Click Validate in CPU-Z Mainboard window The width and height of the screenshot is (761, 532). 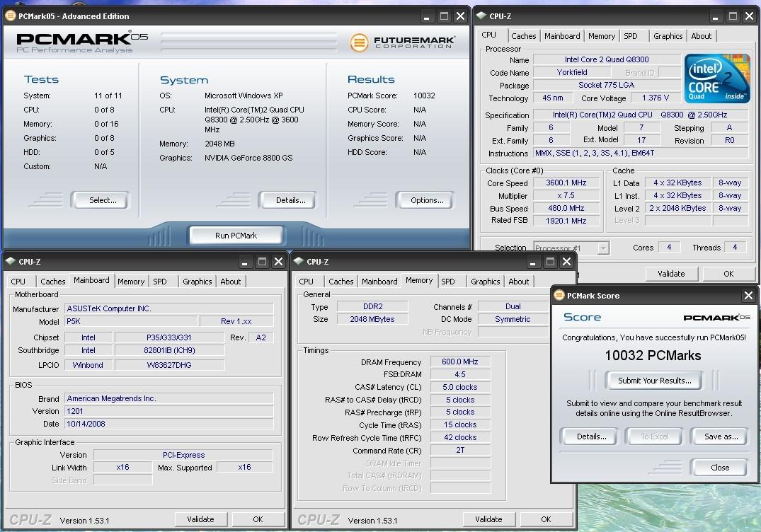[x=200, y=519]
